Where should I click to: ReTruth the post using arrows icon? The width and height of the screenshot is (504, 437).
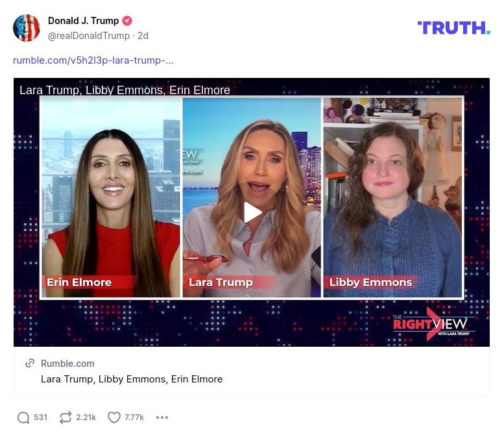pyautogui.click(x=66, y=418)
